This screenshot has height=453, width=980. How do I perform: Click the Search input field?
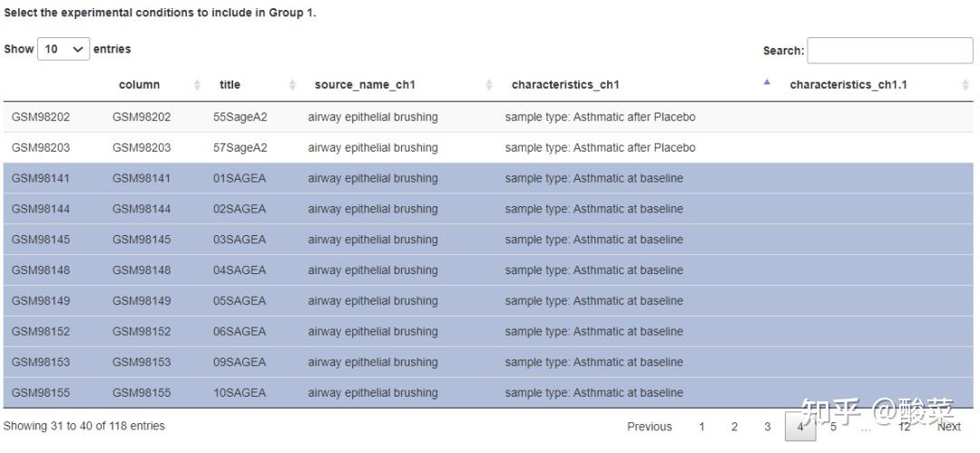(889, 51)
